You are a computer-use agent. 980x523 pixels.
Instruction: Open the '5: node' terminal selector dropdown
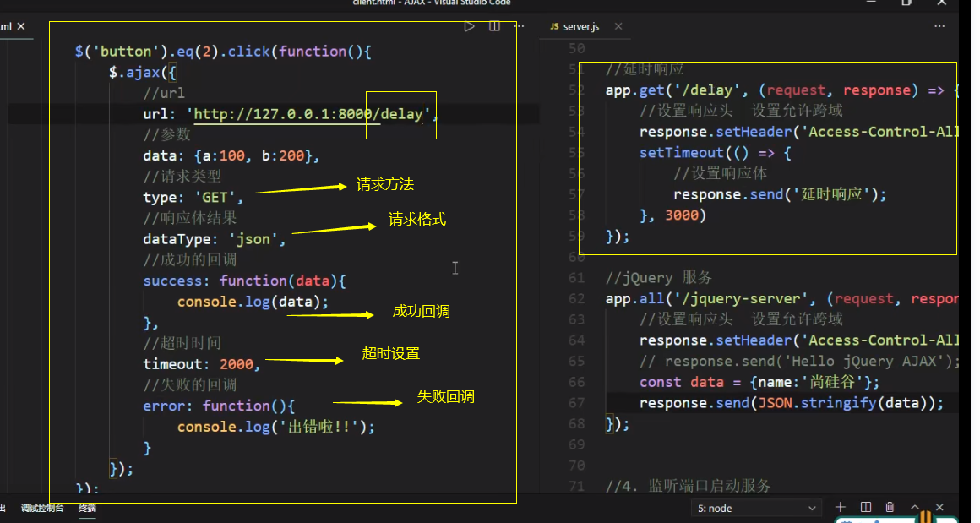click(x=755, y=508)
